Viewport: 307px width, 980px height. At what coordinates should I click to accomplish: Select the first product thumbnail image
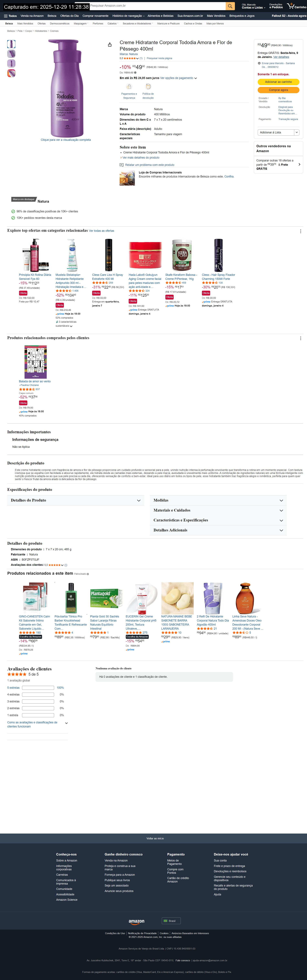tap(11, 44)
